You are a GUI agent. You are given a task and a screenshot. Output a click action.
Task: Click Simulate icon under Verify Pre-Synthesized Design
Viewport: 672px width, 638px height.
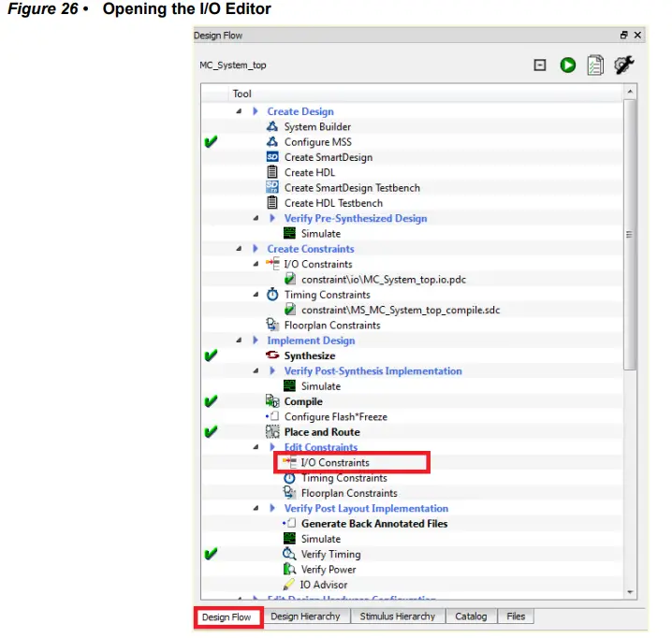(x=289, y=233)
